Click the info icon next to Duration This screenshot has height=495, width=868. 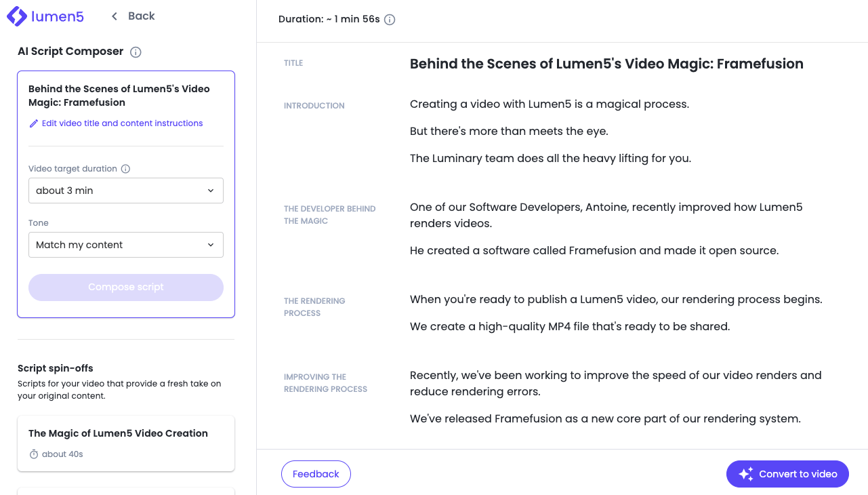[390, 20]
